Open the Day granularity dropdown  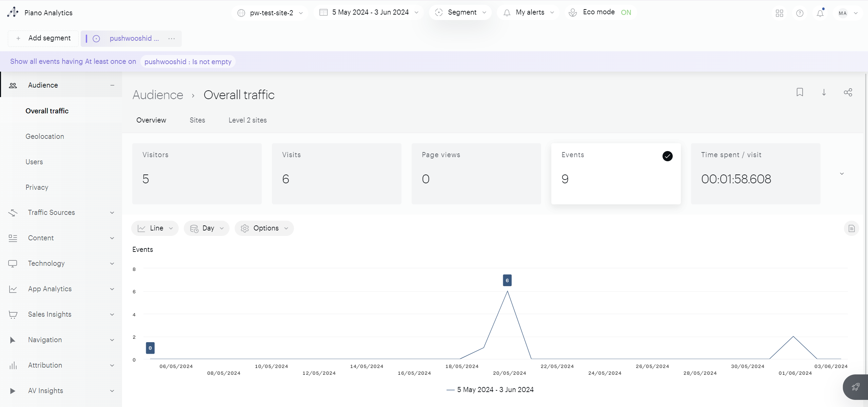[206, 228]
